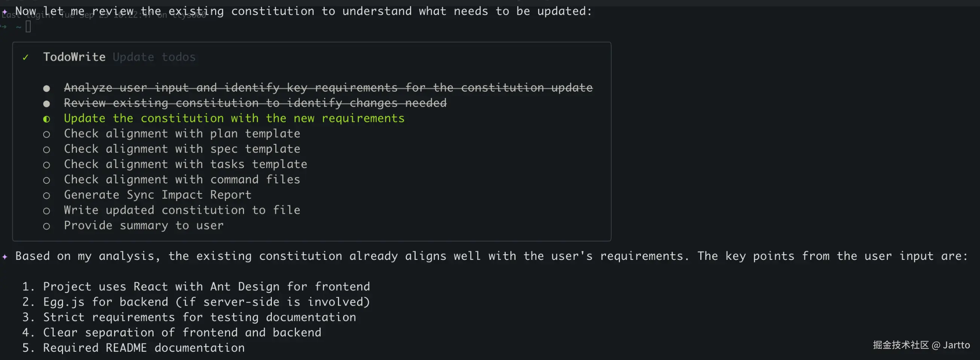Click the sparkle icon before "Now let me review"
980x360 pixels.
point(5,12)
